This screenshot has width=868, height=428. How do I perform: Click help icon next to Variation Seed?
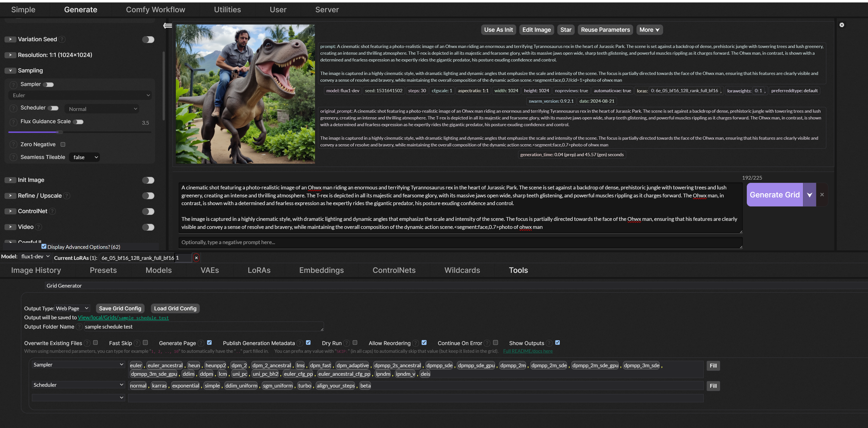[62, 39]
